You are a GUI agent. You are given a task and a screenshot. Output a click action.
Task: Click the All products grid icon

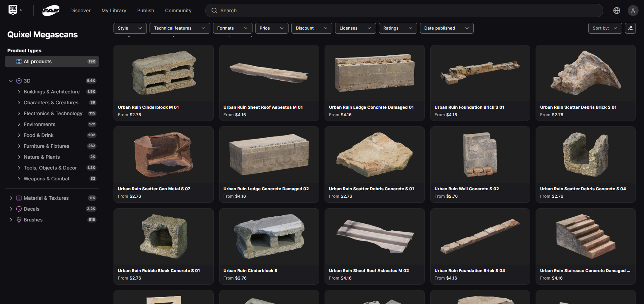(x=19, y=61)
